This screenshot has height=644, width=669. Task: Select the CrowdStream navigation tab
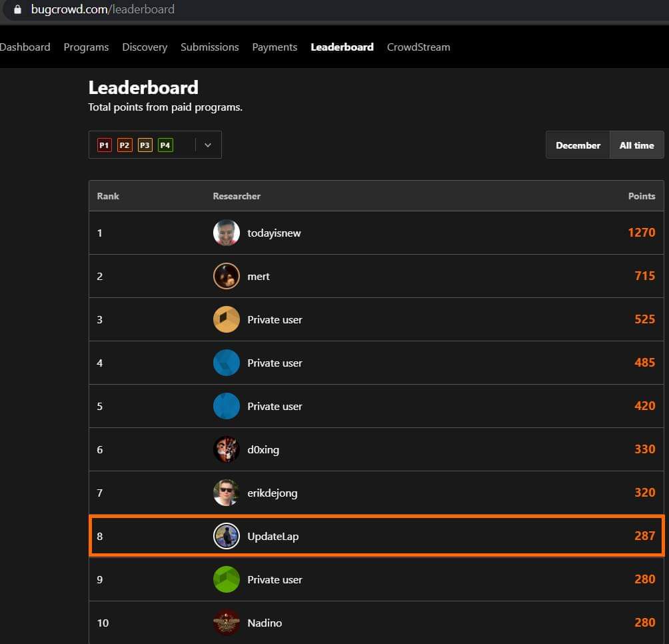click(x=418, y=47)
